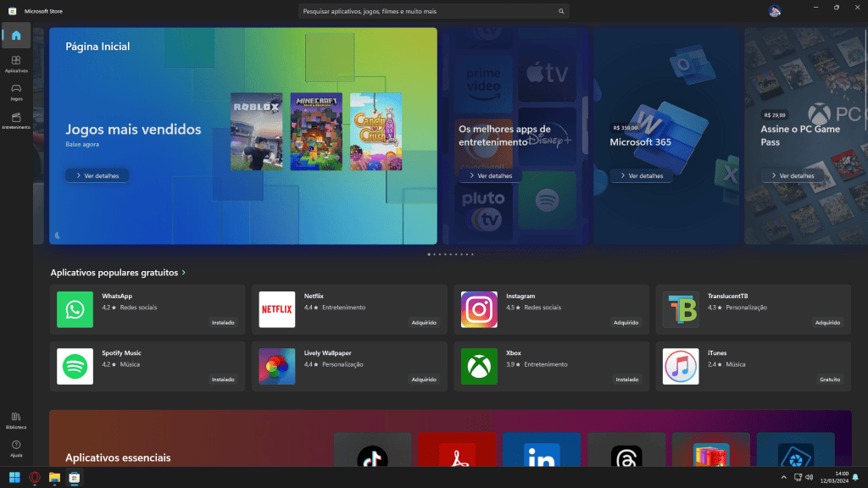Open File Explorer from taskbar

54,478
